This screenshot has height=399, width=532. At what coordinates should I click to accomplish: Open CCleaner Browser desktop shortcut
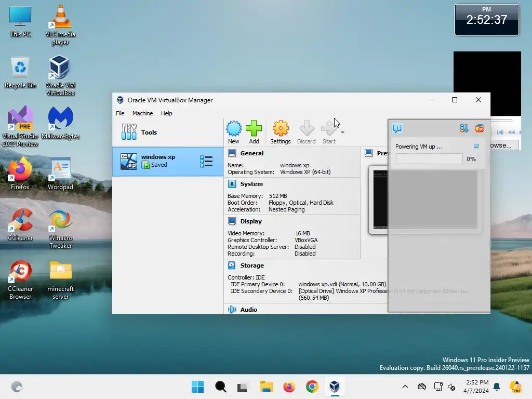[20, 280]
